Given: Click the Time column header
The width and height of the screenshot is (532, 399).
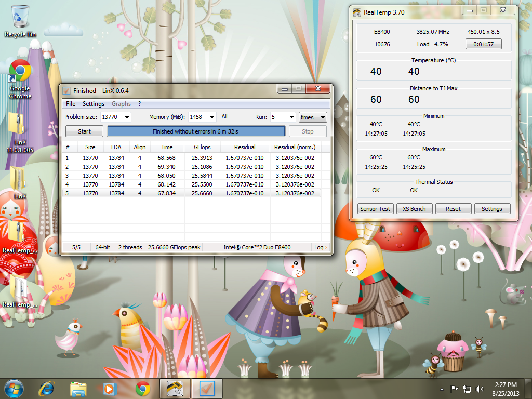Looking at the screenshot, I should tap(167, 147).
